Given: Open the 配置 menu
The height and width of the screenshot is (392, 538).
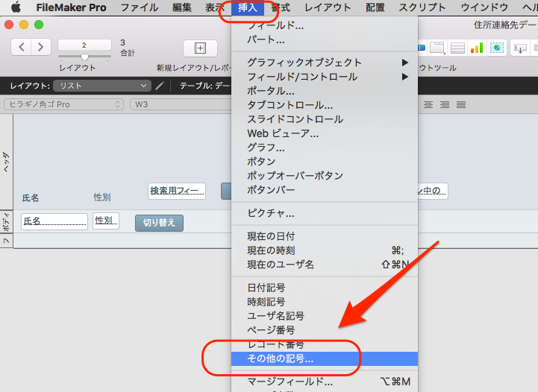Looking at the screenshot, I should [375, 7].
